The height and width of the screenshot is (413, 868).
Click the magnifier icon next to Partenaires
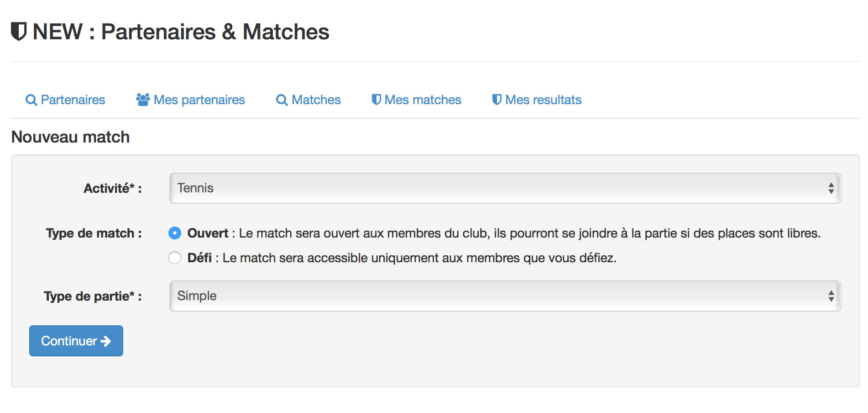[x=31, y=100]
